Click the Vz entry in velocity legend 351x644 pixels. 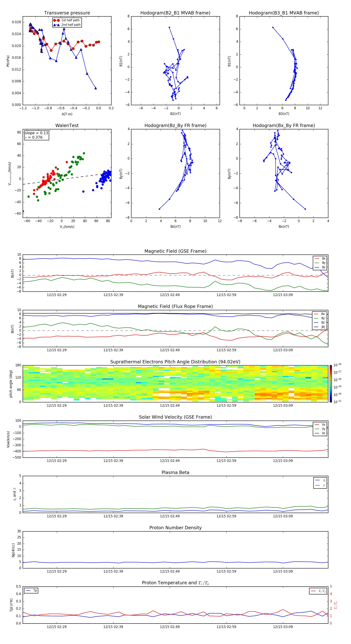click(320, 433)
